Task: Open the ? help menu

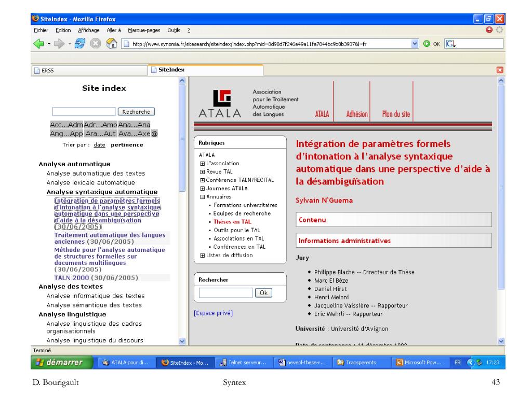Action: point(189,30)
